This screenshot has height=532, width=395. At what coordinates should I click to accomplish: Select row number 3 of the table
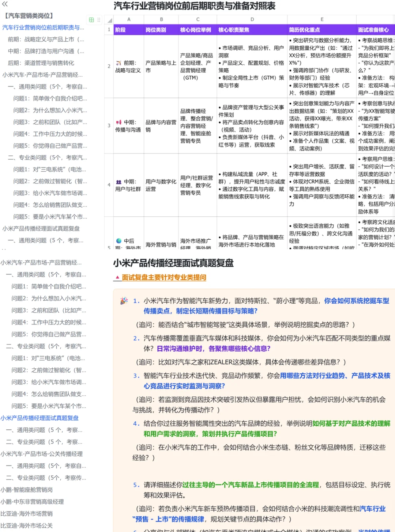(109, 125)
